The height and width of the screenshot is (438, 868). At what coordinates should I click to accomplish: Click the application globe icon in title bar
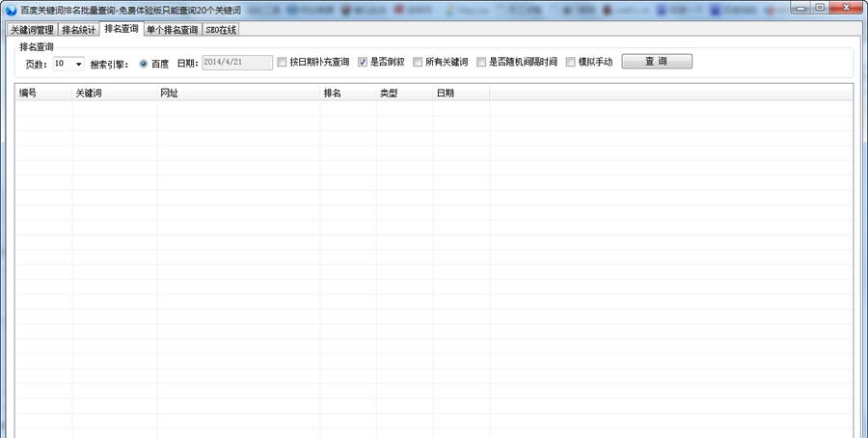pyautogui.click(x=11, y=10)
